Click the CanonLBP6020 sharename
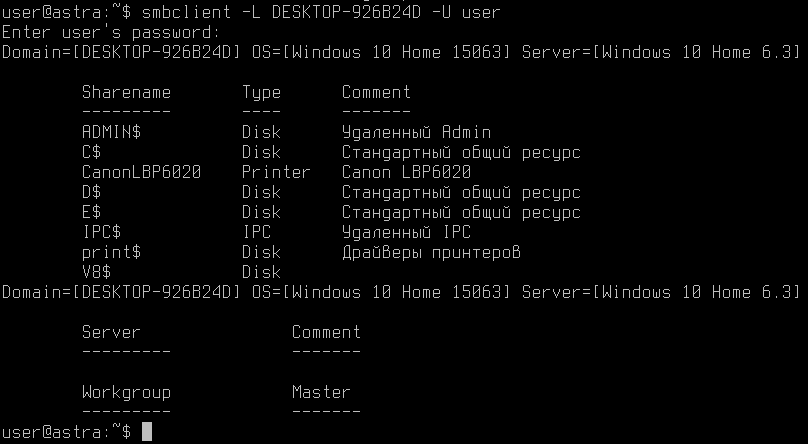808x444 pixels. (x=141, y=172)
